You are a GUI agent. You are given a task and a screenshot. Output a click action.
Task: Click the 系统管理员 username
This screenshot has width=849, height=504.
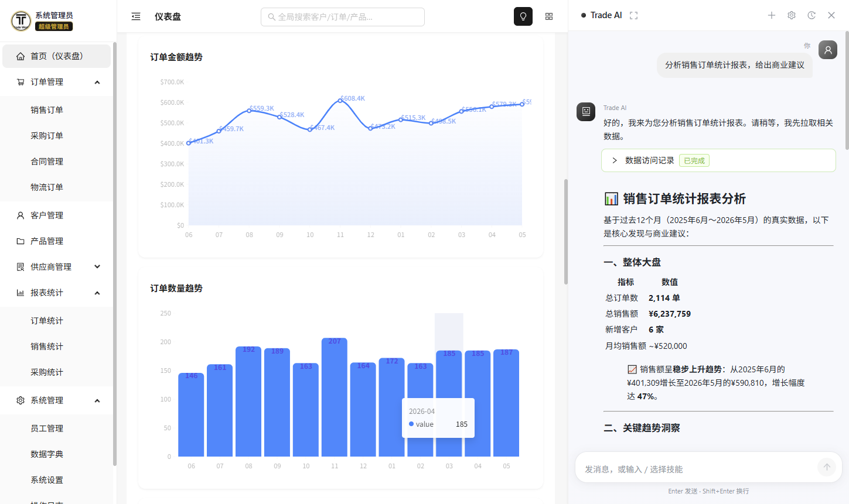point(54,15)
